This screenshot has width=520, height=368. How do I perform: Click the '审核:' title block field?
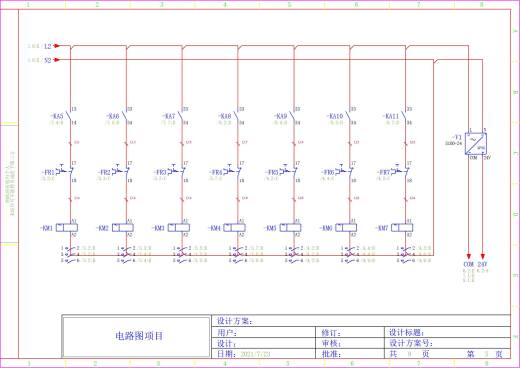(350, 343)
